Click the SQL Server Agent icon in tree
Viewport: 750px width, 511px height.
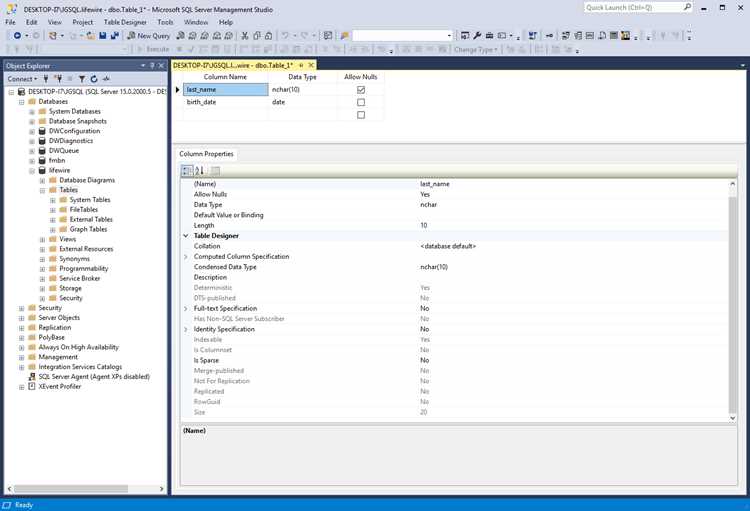click(x=32, y=377)
